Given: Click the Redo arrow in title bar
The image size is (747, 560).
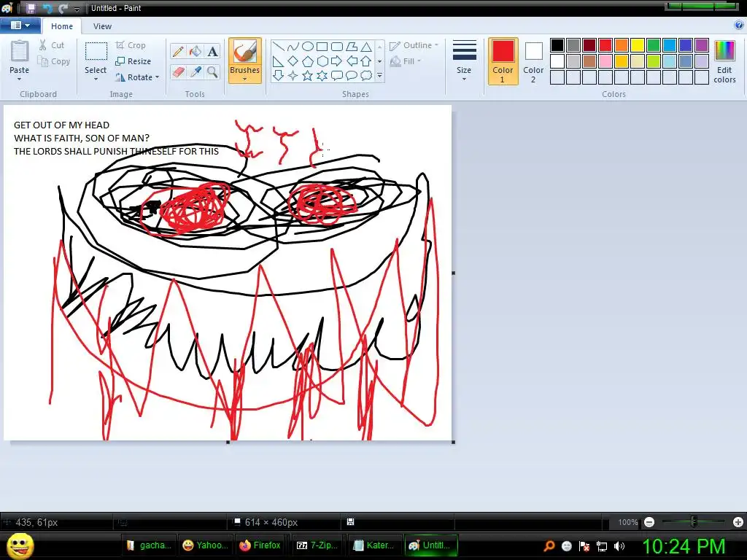Looking at the screenshot, I should point(63,8).
